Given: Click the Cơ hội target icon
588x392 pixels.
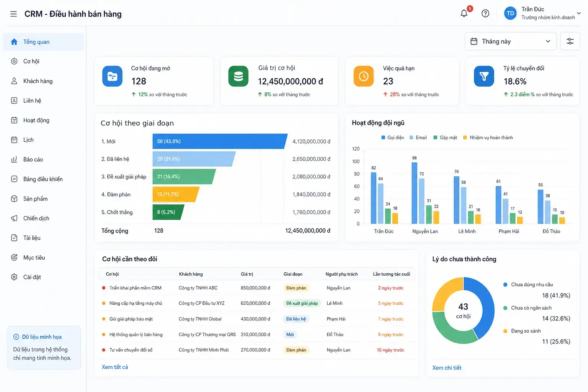Looking at the screenshot, I should coord(14,61).
